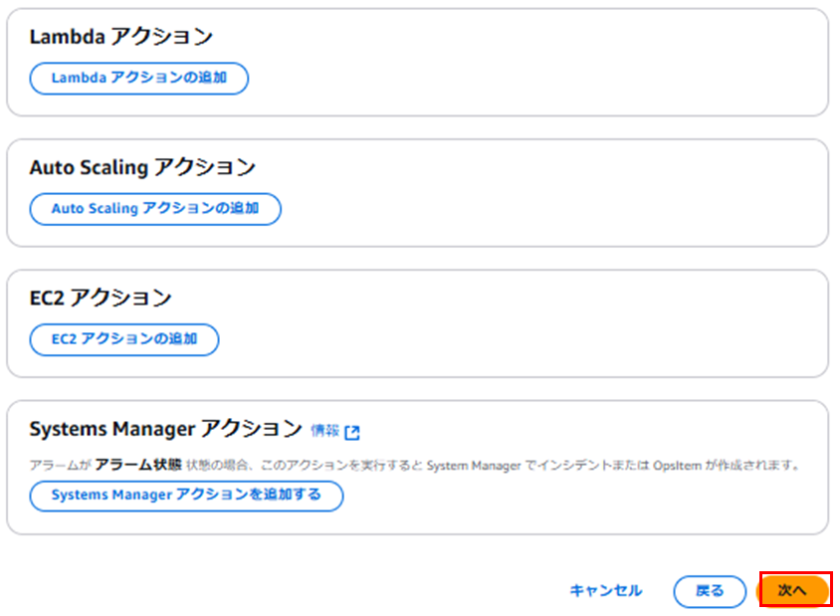Select the EC2 アクション heading text
Image resolution: width=840 pixels, height=616 pixels.
pyautogui.click(x=101, y=298)
